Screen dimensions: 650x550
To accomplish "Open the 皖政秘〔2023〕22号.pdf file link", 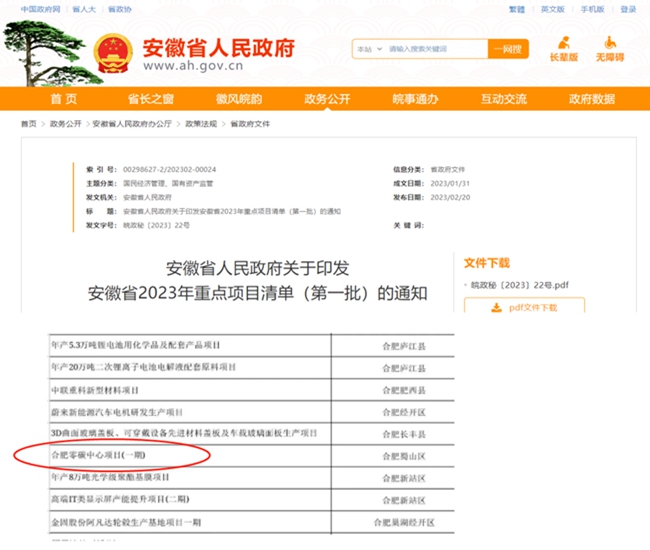I will tap(519, 285).
